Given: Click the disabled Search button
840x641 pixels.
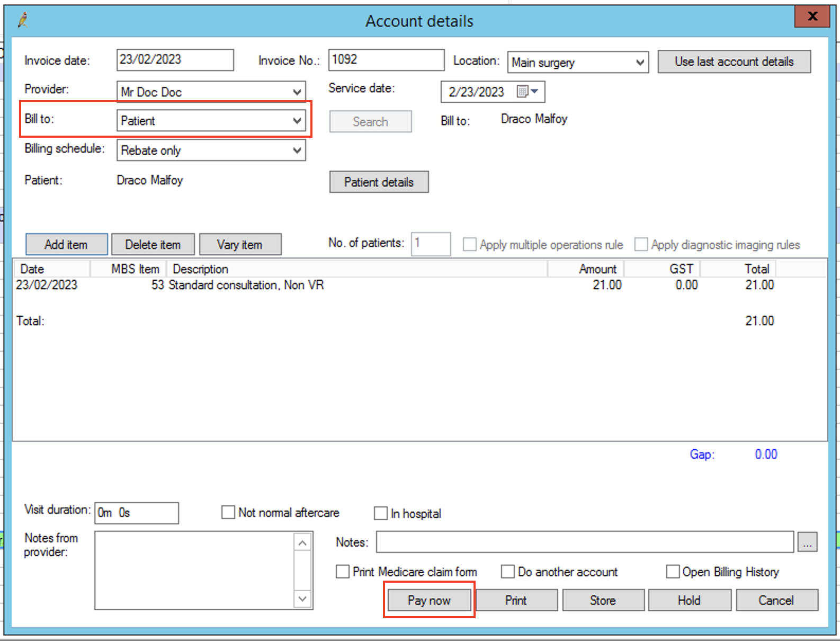Looking at the screenshot, I should (x=370, y=121).
